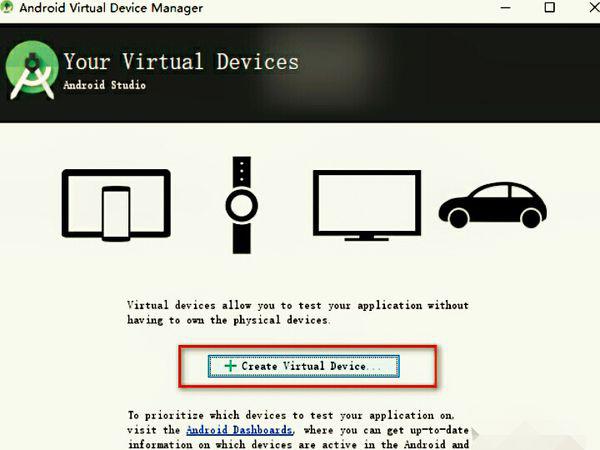The height and width of the screenshot is (450, 600).
Task: Close the Android Virtual Device Manager window
Action: point(594,7)
